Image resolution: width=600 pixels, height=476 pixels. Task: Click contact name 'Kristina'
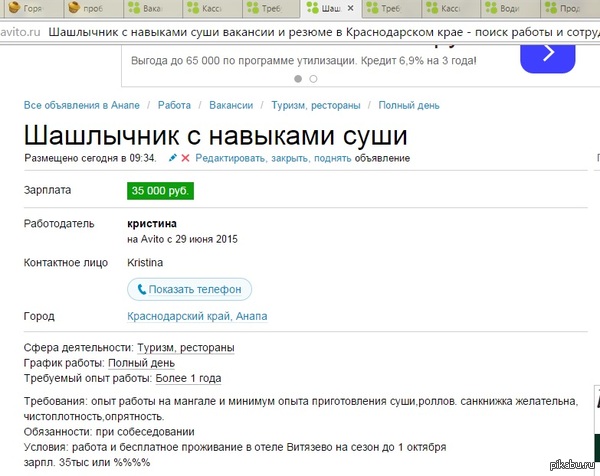[145, 262]
